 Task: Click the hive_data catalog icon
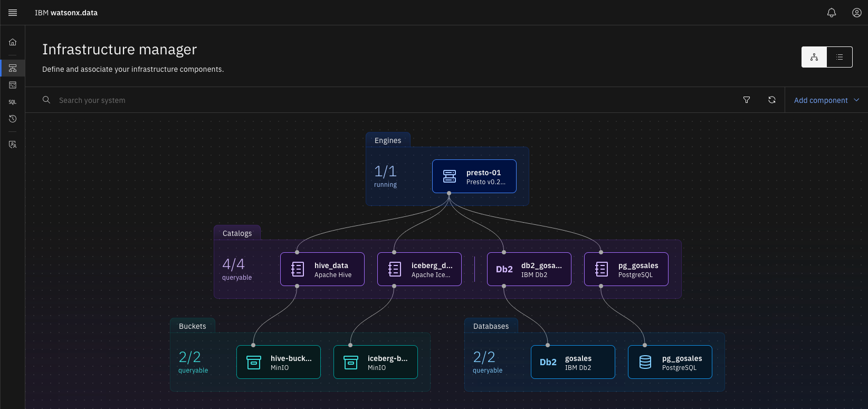[298, 269]
